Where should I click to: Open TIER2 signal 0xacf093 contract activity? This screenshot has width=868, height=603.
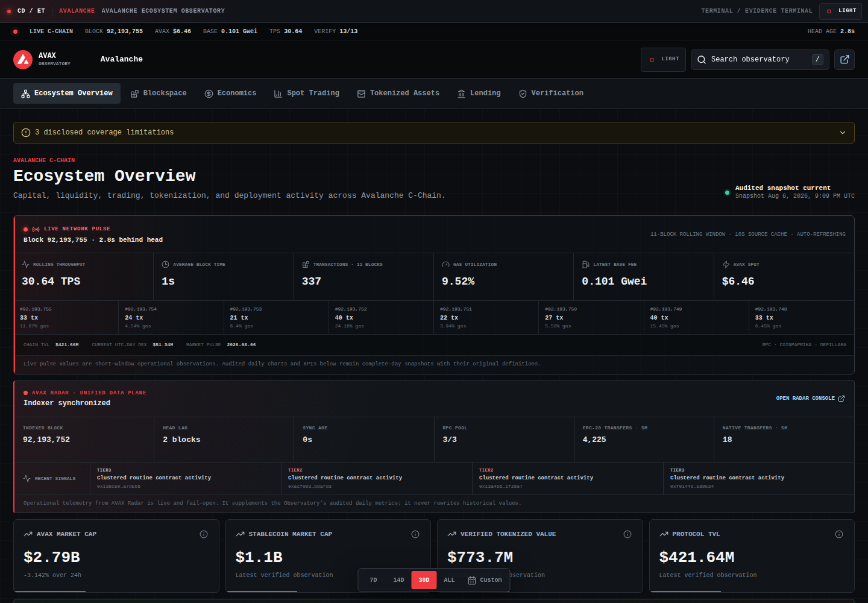pyautogui.click(x=376, y=478)
